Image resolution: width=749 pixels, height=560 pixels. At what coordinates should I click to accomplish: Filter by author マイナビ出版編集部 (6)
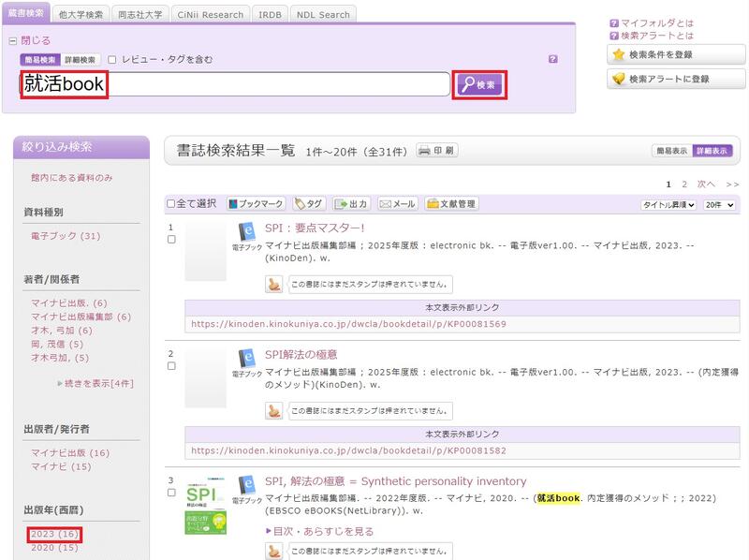click(81, 317)
